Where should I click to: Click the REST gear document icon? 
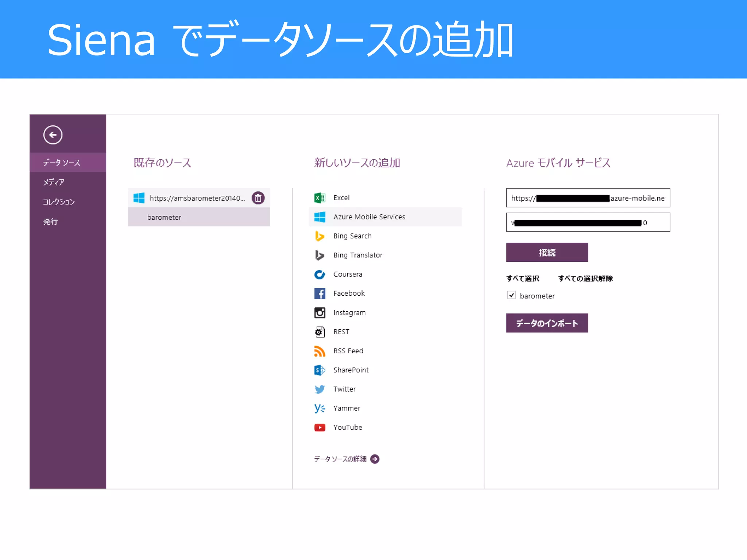pyautogui.click(x=320, y=332)
